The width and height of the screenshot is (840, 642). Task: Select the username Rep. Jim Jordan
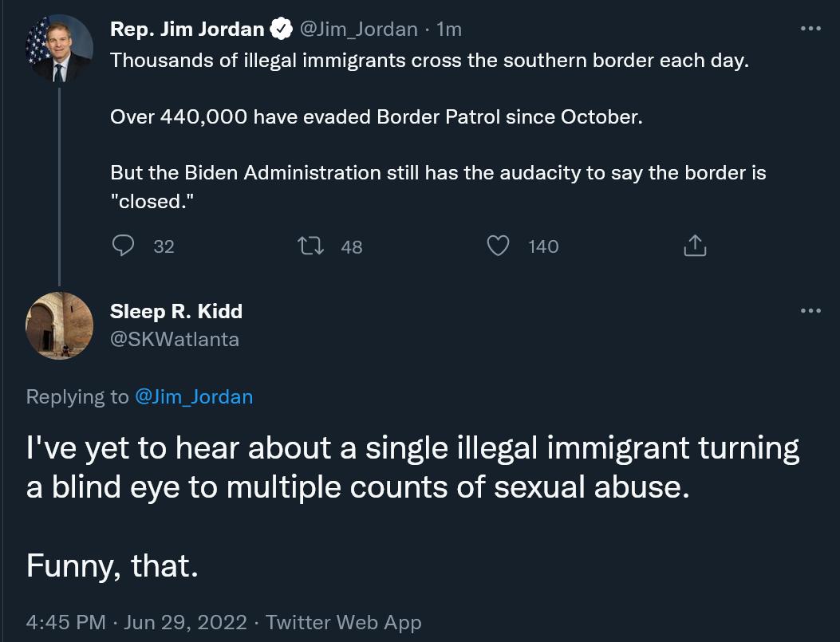(x=187, y=28)
